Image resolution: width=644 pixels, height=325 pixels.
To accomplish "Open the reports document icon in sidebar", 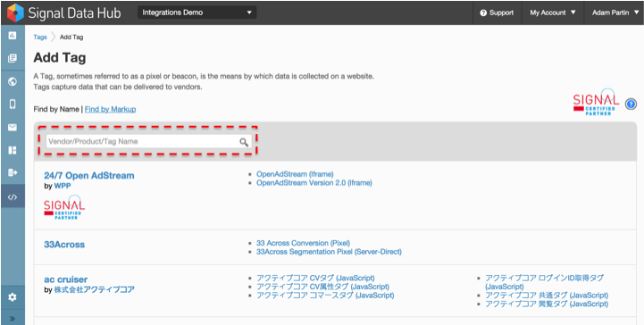I will [13, 58].
